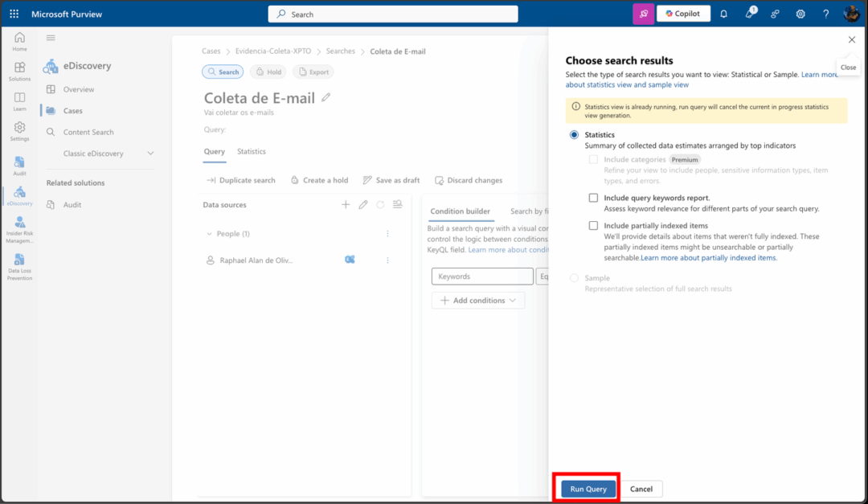The height and width of the screenshot is (504, 868).
Task: Open the app launcher waffle icon
Action: point(14,14)
